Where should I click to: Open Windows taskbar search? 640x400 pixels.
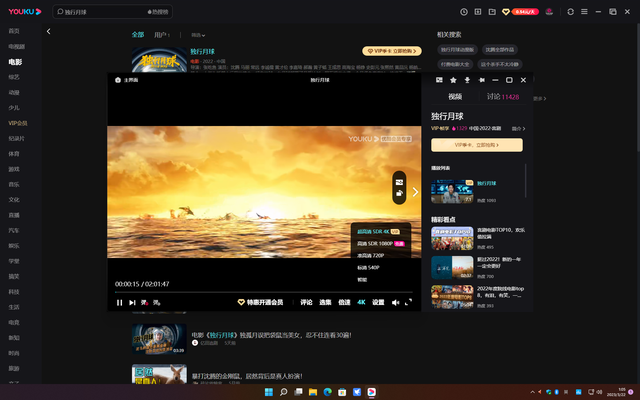pyautogui.click(x=283, y=392)
